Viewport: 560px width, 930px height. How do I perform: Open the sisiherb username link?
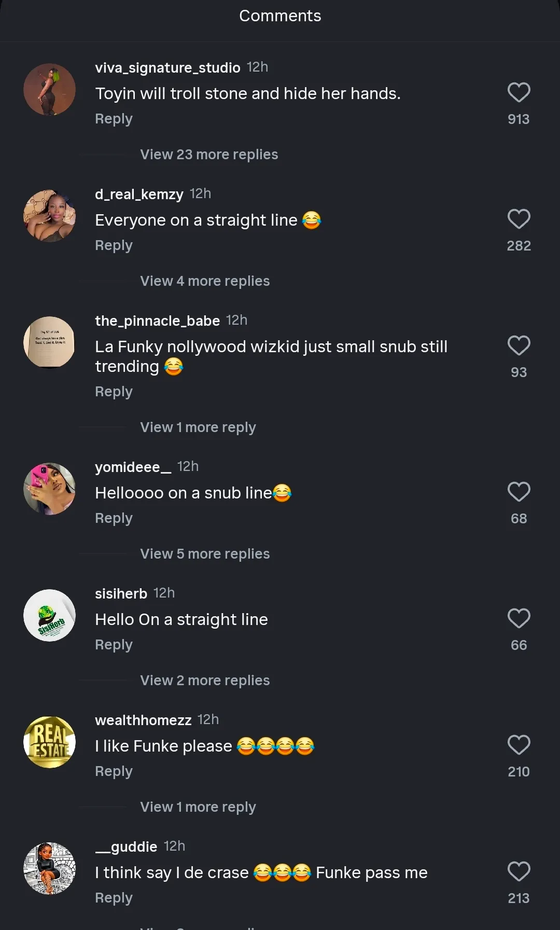point(121,593)
